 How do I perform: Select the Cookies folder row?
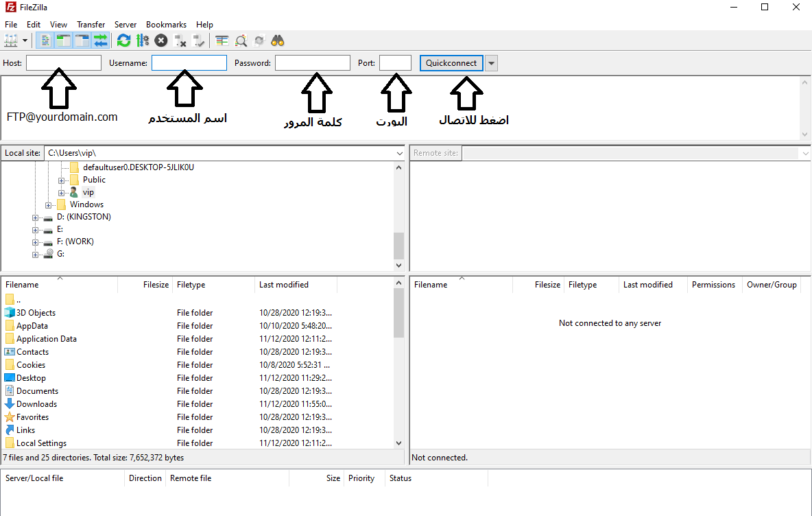[x=197, y=365]
